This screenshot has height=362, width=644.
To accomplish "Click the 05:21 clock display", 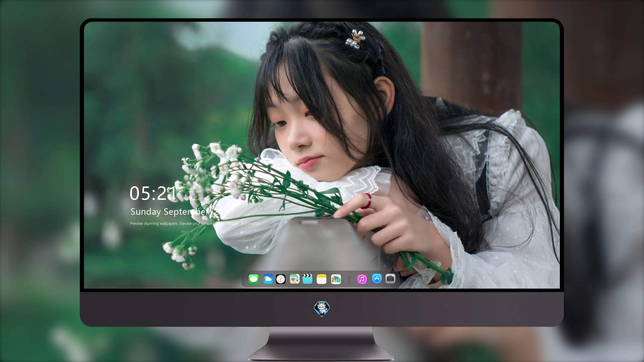I will tap(153, 193).
